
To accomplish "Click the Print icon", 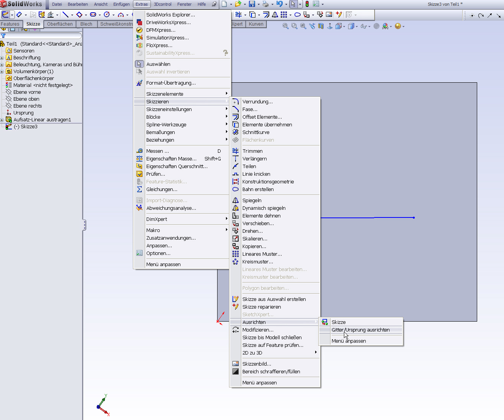I will [x=265, y=4].
